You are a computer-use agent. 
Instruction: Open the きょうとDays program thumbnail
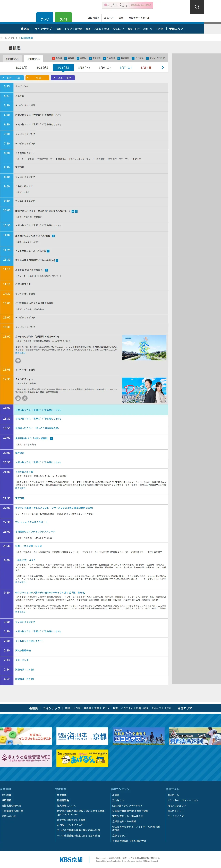click(x=144, y=390)
